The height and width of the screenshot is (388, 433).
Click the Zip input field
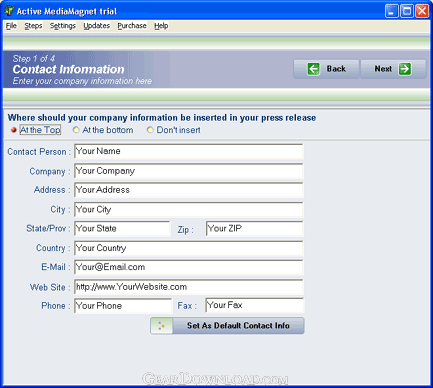255,229
